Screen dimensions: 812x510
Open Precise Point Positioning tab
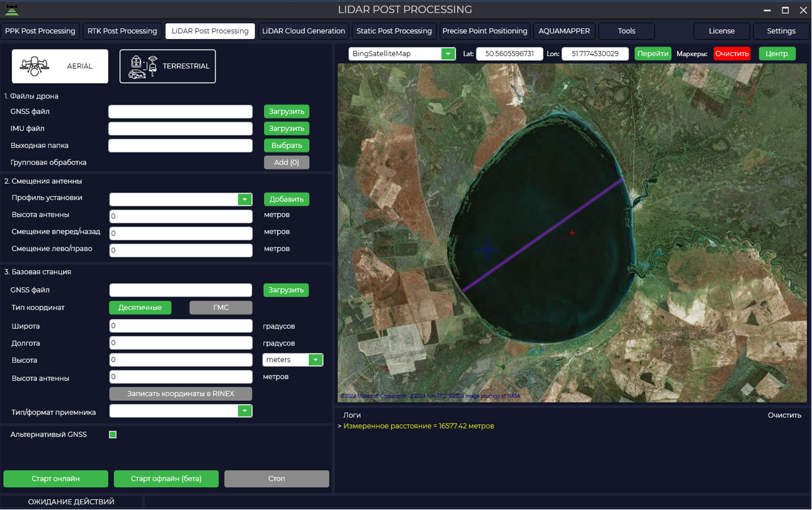click(485, 31)
